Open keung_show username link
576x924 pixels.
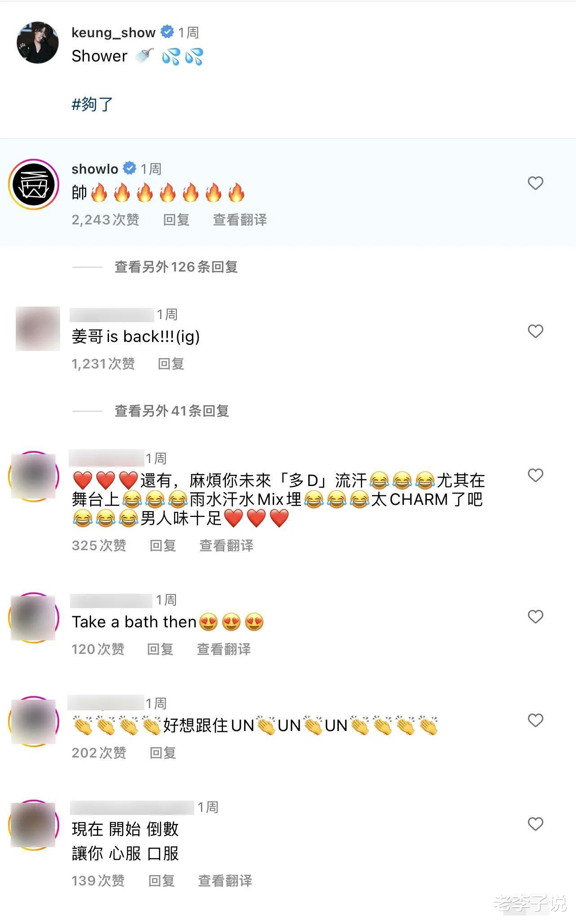[113, 32]
